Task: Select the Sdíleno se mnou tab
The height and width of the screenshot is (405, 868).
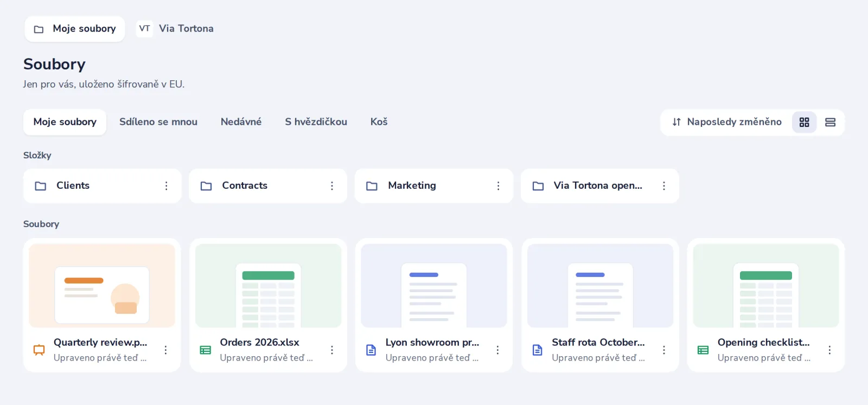Action: (x=158, y=122)
